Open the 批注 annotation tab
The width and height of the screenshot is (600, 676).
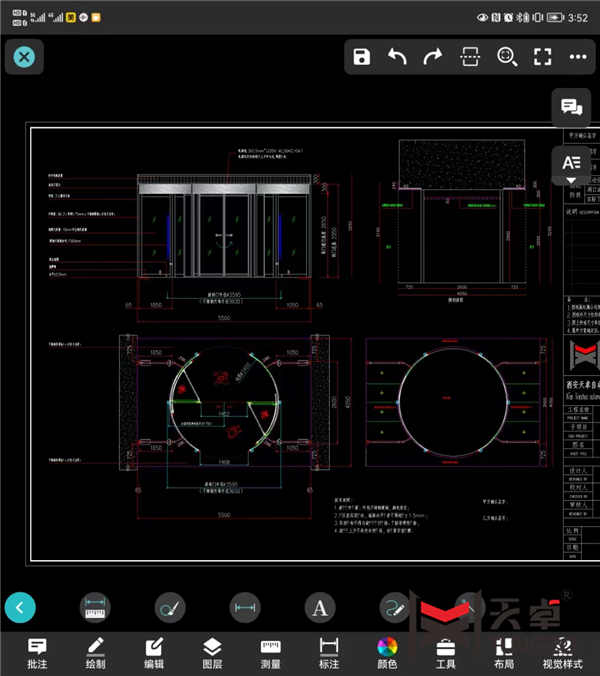(37, 652)
